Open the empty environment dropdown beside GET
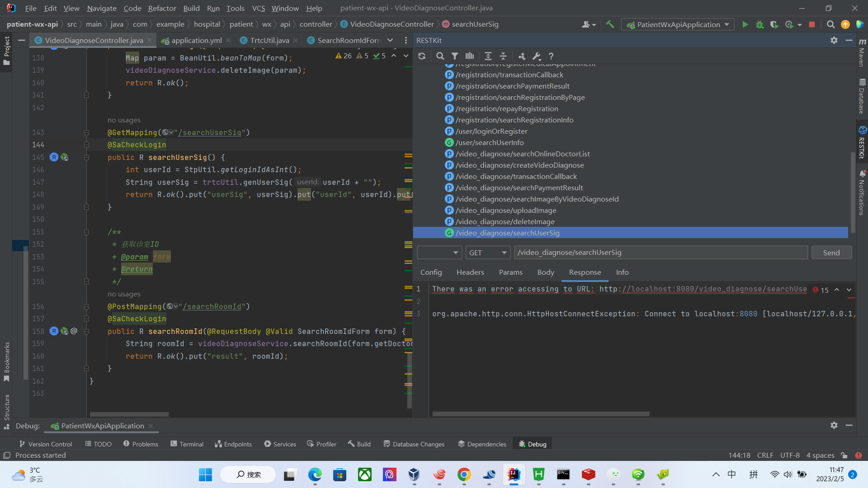868x488 pixels. tap(439, 253)
